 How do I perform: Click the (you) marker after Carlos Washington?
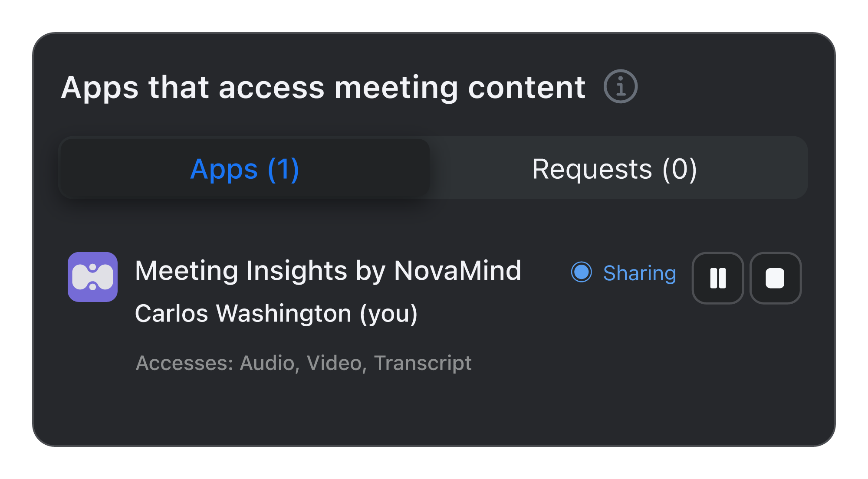(389, 313)
